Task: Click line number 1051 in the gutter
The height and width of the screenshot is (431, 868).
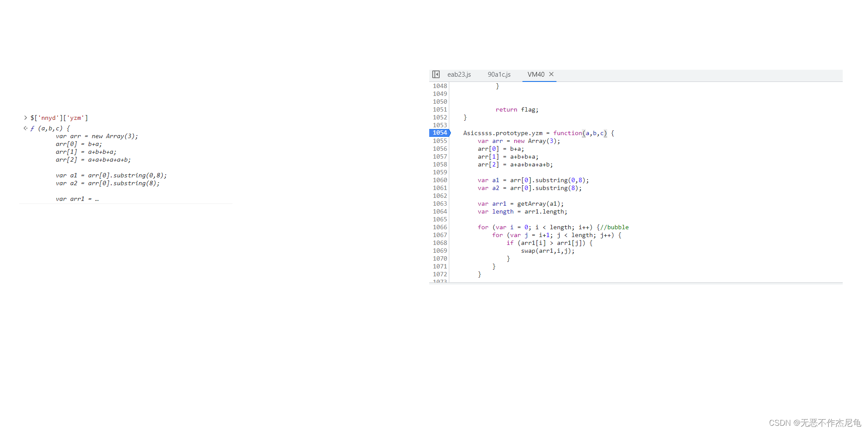Action: click(x=440, y=109)
